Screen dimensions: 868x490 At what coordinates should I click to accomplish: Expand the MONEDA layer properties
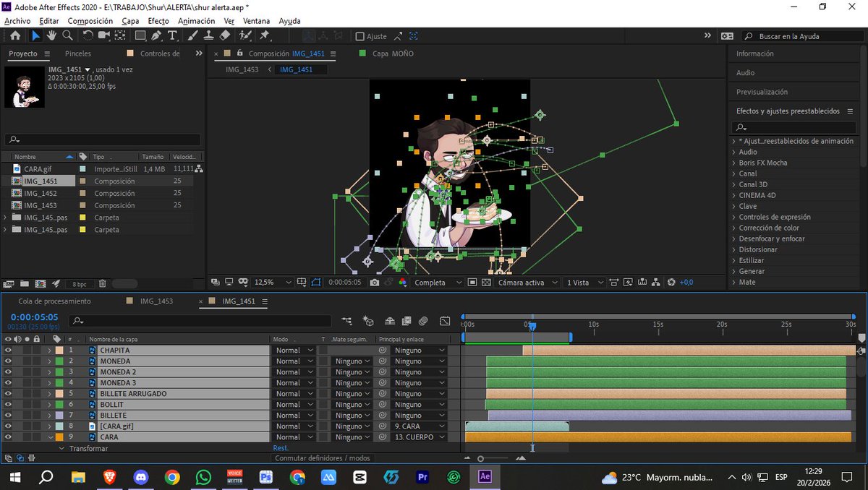coord(50,361)
